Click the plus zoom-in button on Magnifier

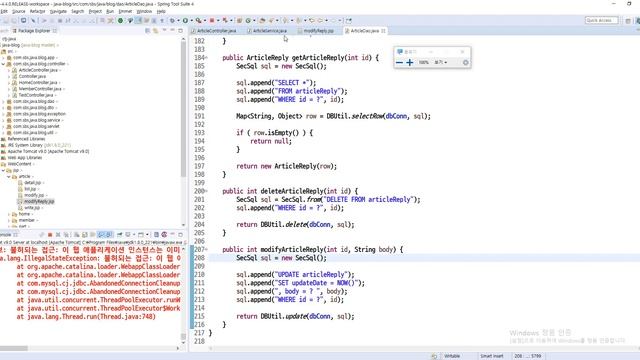409,62
